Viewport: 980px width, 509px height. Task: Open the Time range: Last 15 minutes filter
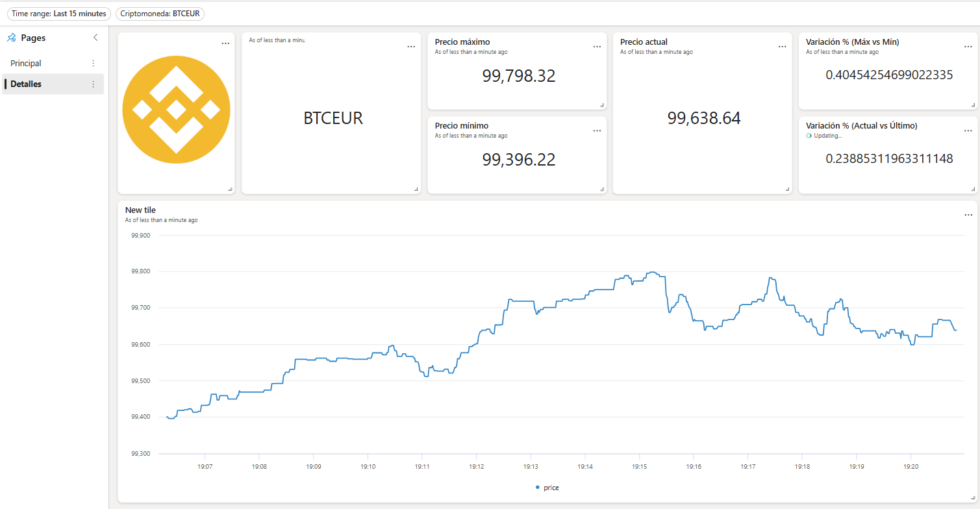click(x=59, y=14)
